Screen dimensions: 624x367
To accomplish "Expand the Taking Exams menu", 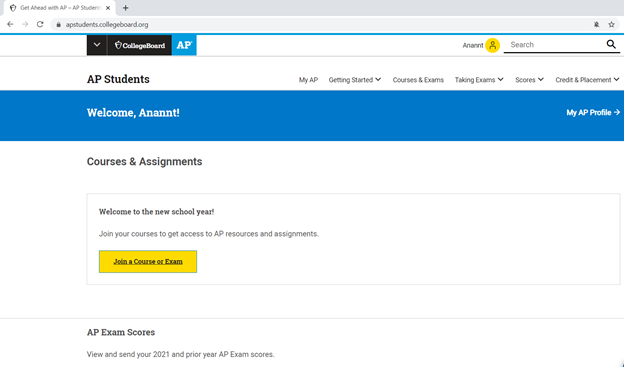I will [479, 80].
